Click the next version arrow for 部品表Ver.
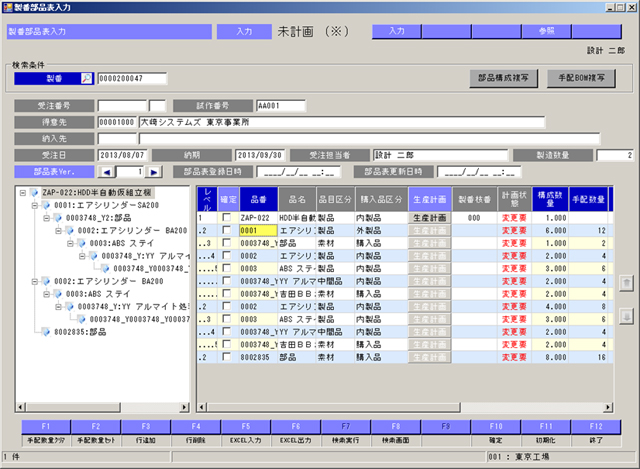 tap(153, 172)
